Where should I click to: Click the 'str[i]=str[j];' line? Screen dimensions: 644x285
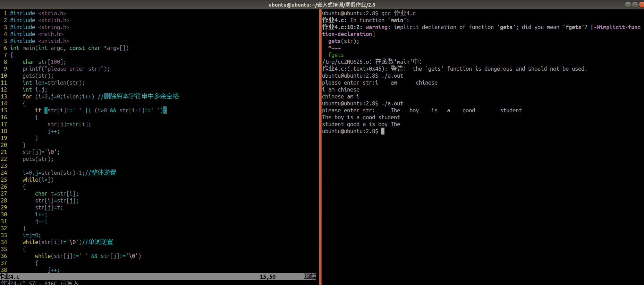coord(57,200)
